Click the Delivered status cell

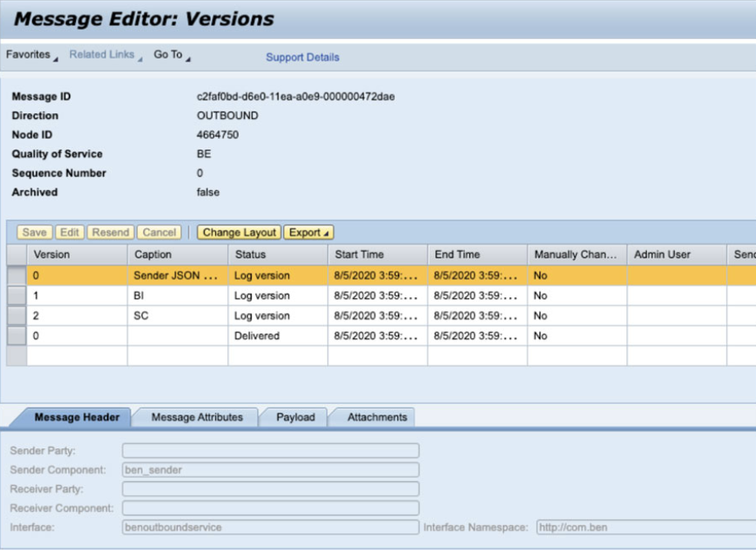(x=277, y=336)
